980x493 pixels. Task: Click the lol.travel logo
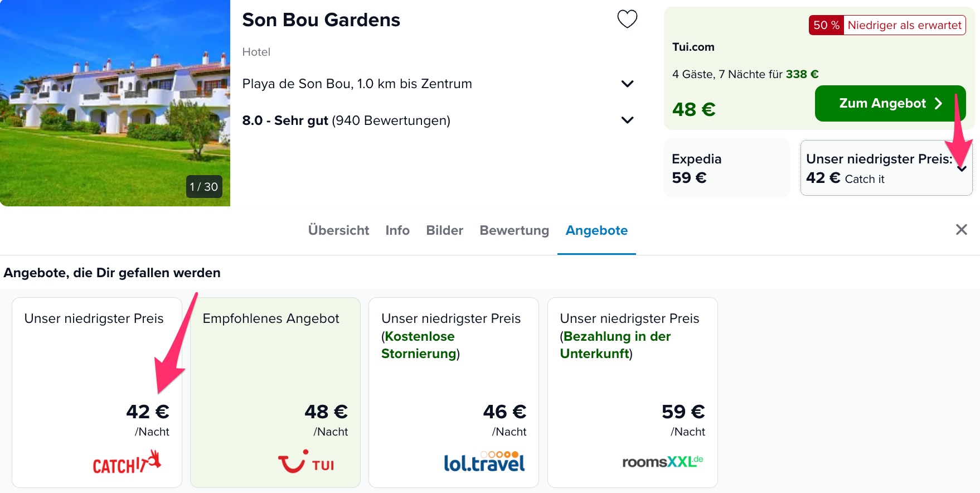coord(484,462)
